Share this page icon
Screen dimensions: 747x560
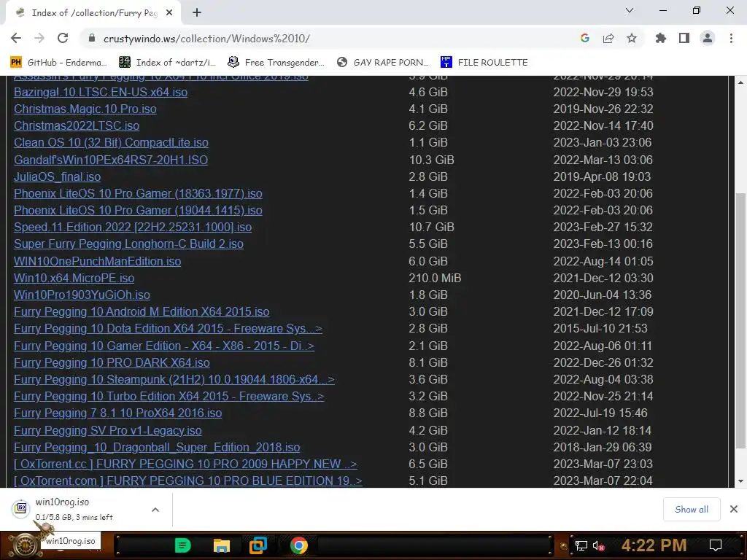coord(608,39)
